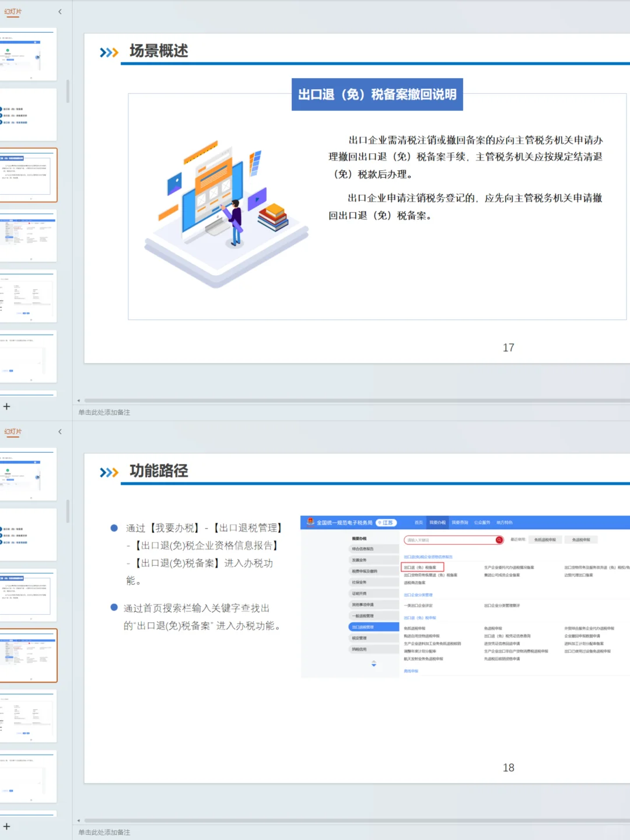Image resolution: width=630 pixels, height=840 pixels.
Task: Switch to the 我要办税 navigation tab
Action: 437,522
